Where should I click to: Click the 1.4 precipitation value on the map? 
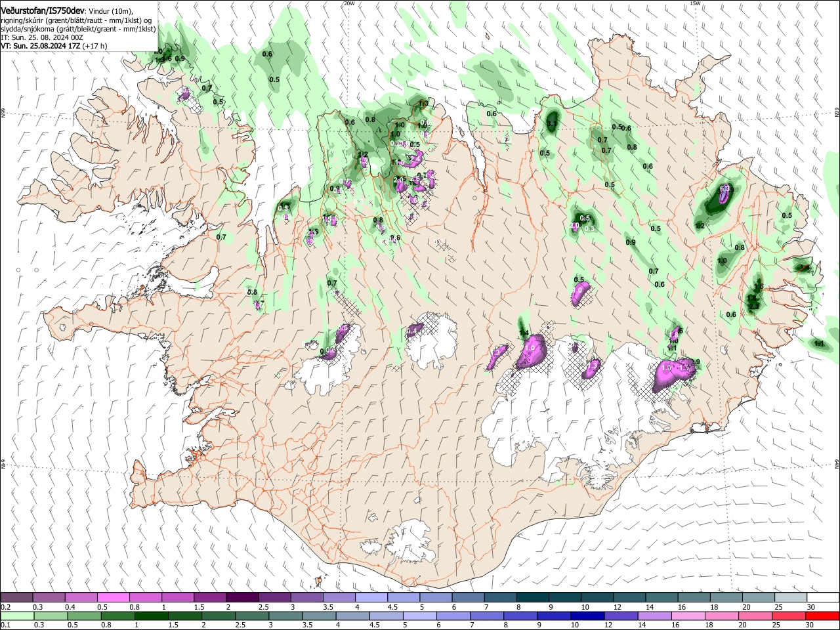point(524,333)
